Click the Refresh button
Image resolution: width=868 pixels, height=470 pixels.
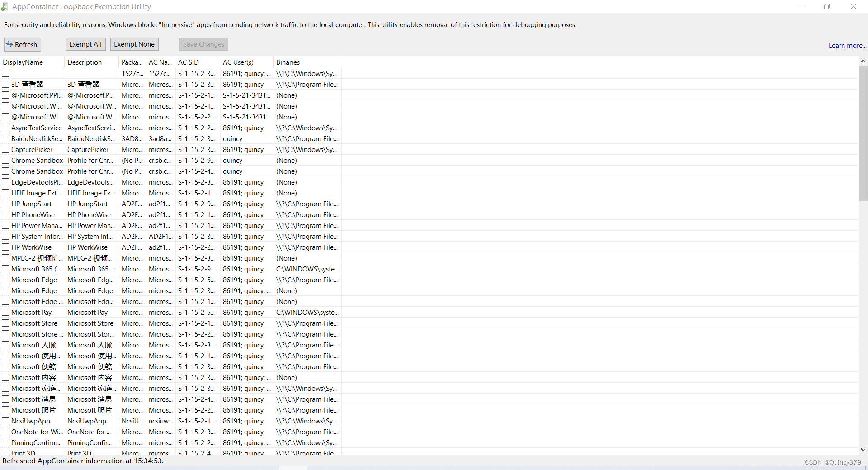coord(22,44)
